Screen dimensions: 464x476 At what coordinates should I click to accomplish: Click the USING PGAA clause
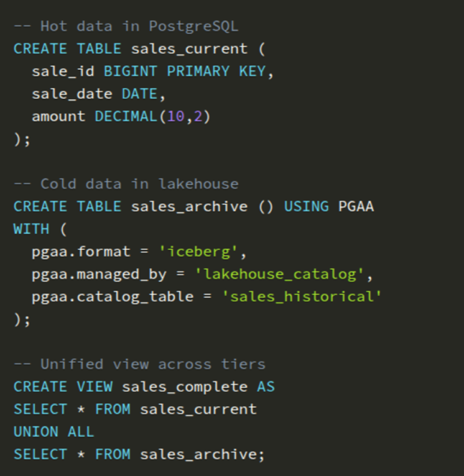328,206
